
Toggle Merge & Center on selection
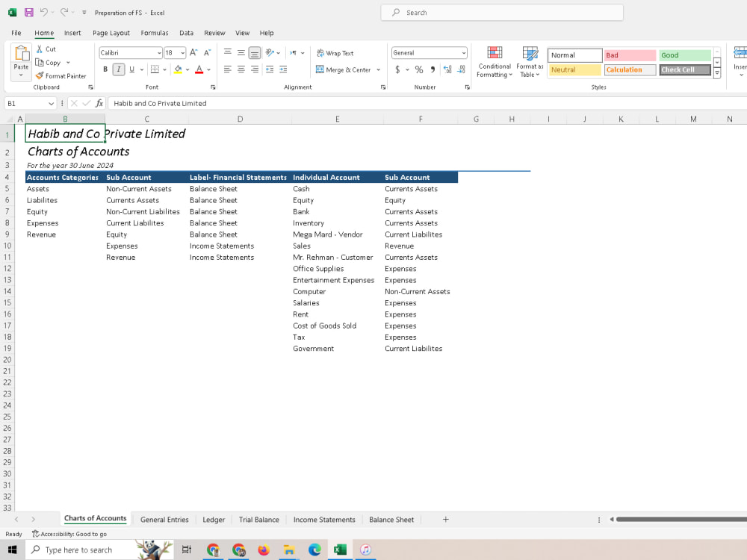344,69
